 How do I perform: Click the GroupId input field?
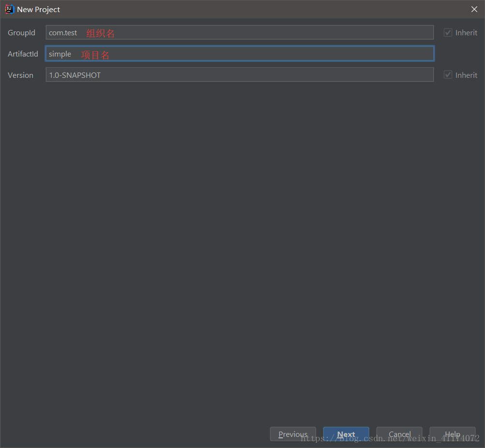pos(240,32)
